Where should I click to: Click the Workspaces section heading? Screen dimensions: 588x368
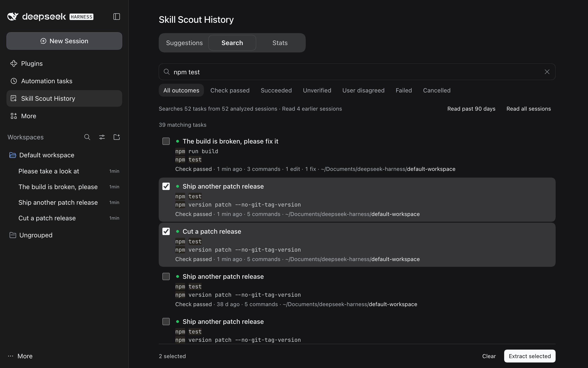pyautogui.click(x=25, y=137)
